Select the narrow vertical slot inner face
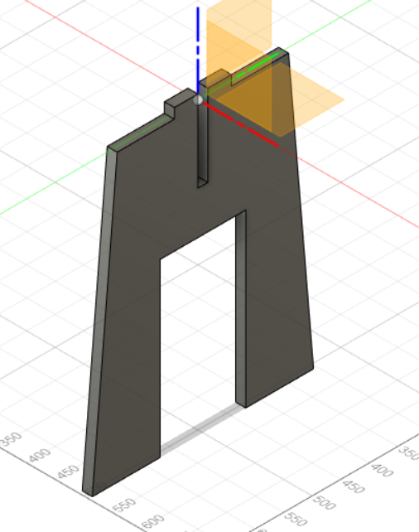 [x=202, y=143]
